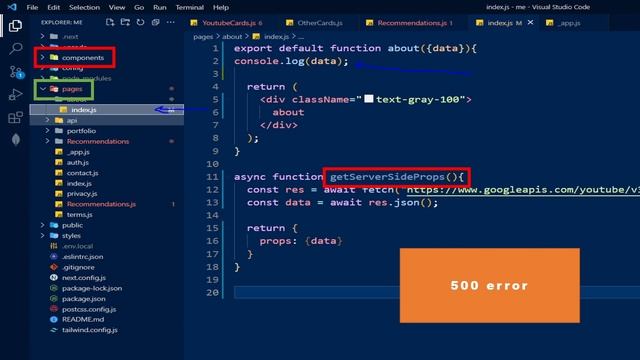Open the Explorer view in activity bar
Screen dimensions: 640x360
(15, 26)
